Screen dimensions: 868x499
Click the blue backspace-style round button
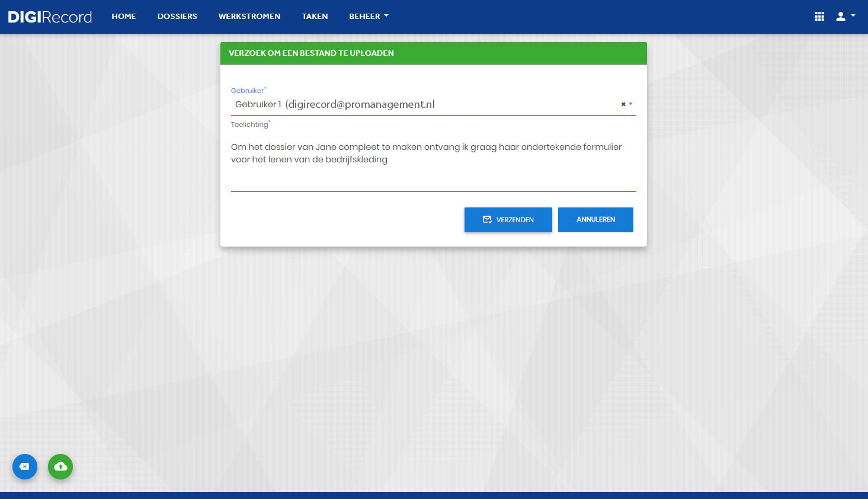pyautogui.click(x=25, y=467)
